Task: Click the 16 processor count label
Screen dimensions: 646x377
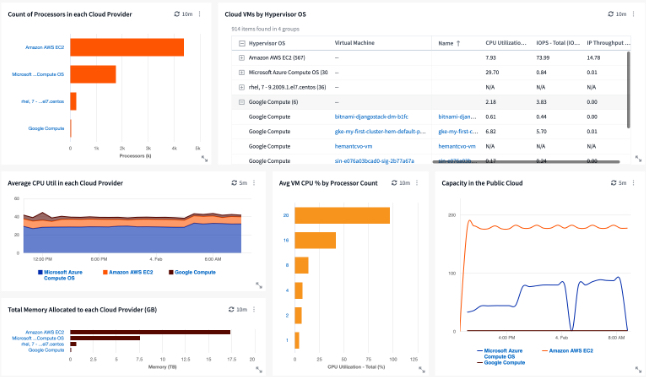Action: coord(286,240)
